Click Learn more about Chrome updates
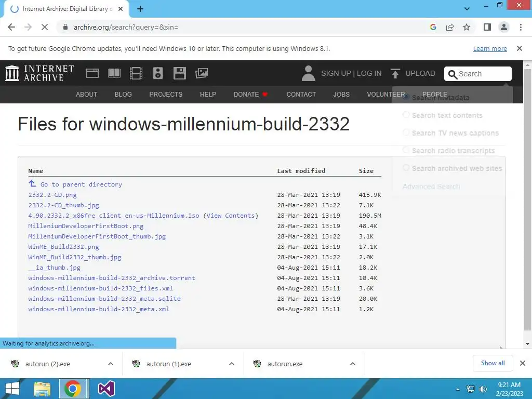Screen dimensions: 532x399 490,48
